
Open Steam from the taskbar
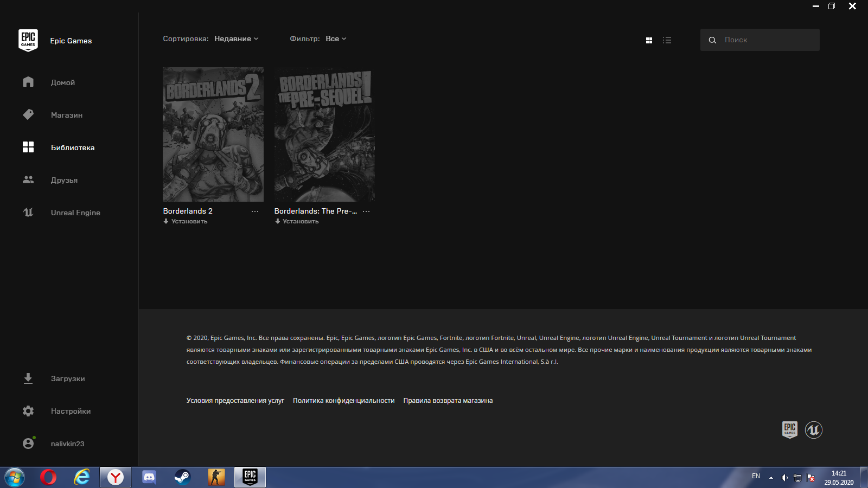(182, 477)
